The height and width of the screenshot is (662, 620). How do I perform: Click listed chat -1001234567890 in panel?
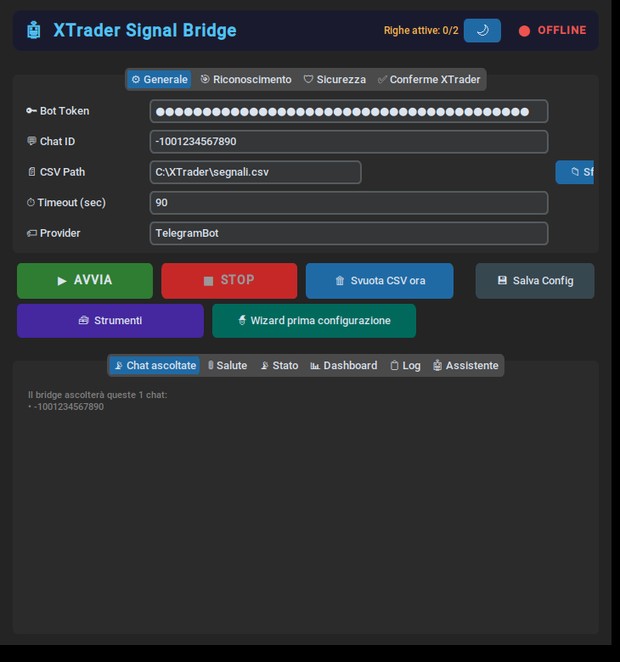[x=69, y=407]
